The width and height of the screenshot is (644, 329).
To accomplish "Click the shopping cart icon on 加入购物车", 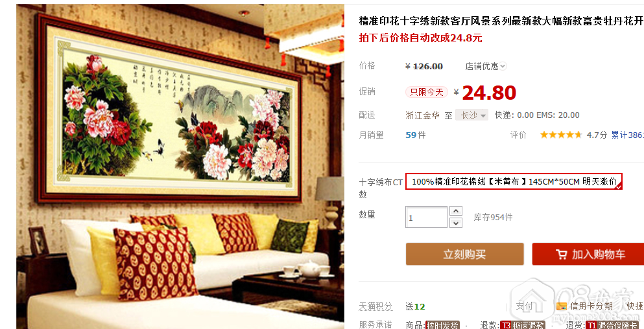I will tap(561, 255).
